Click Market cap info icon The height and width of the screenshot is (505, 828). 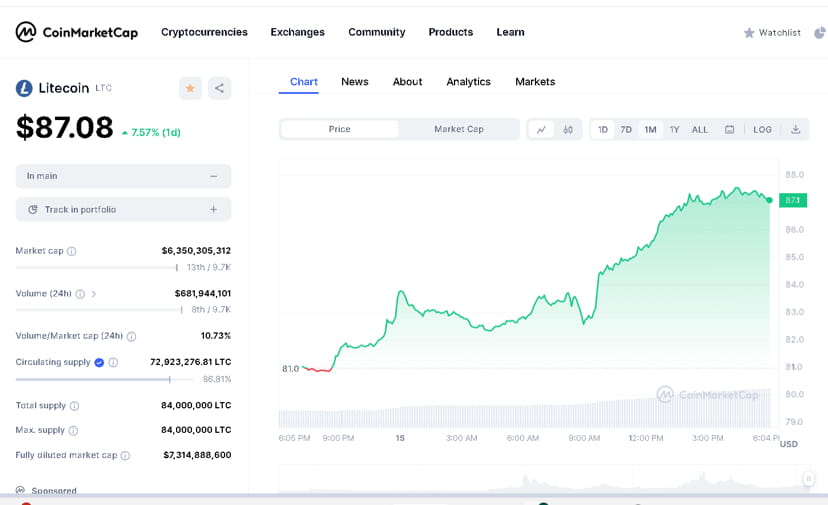tap(72, 251)
